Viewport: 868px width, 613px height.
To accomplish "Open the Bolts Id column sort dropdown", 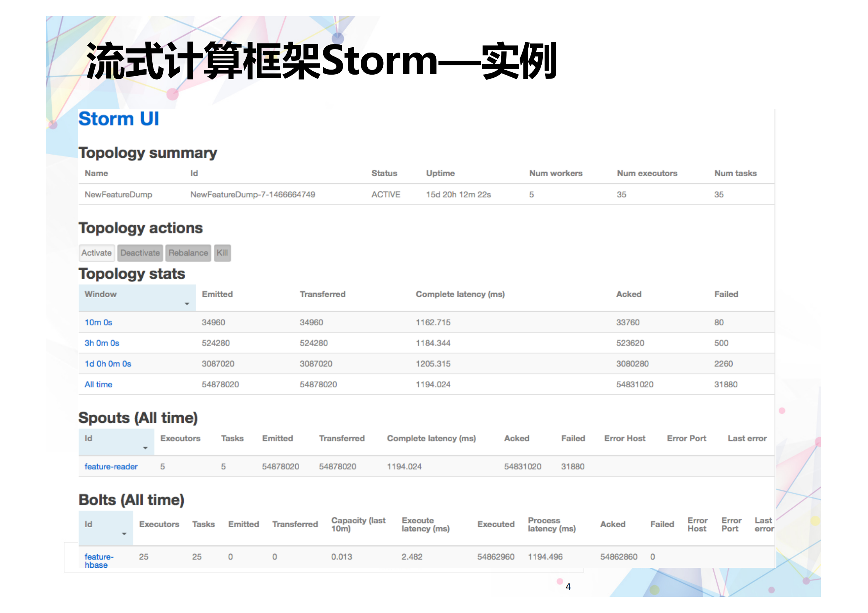I will (124, 533).
